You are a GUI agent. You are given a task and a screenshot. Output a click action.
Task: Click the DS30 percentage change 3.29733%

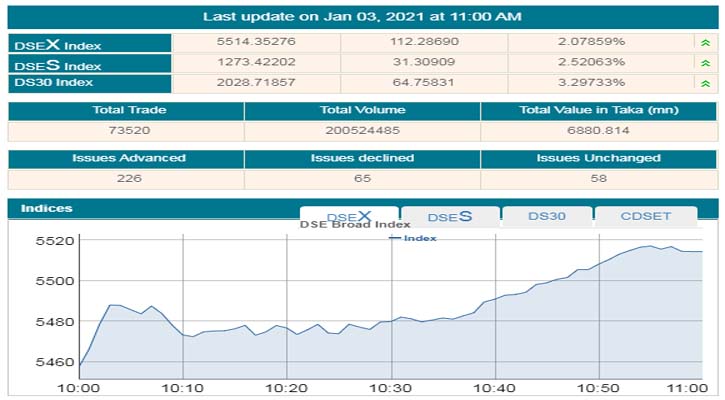(598, 84)
